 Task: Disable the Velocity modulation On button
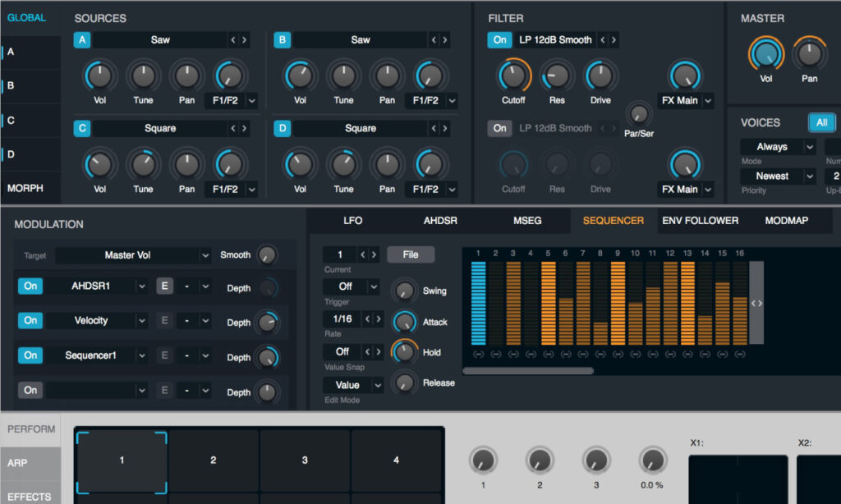(30, 321)
